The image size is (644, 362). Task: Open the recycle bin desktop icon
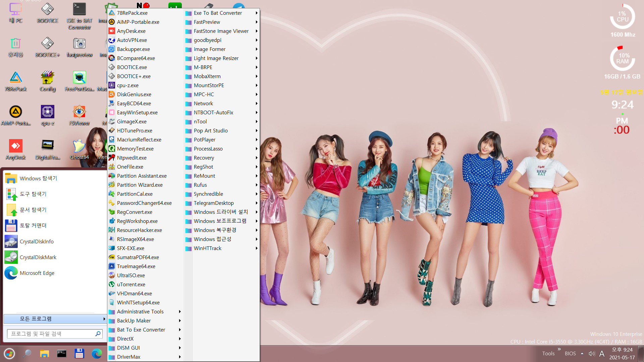pos(15,48)
